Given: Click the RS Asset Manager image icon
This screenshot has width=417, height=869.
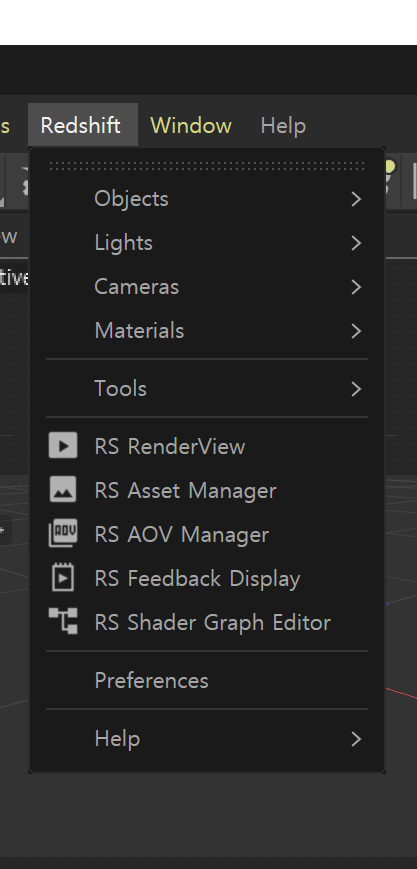Looking at the screenshot, I should pyautogui.click(x=63, y=490).
